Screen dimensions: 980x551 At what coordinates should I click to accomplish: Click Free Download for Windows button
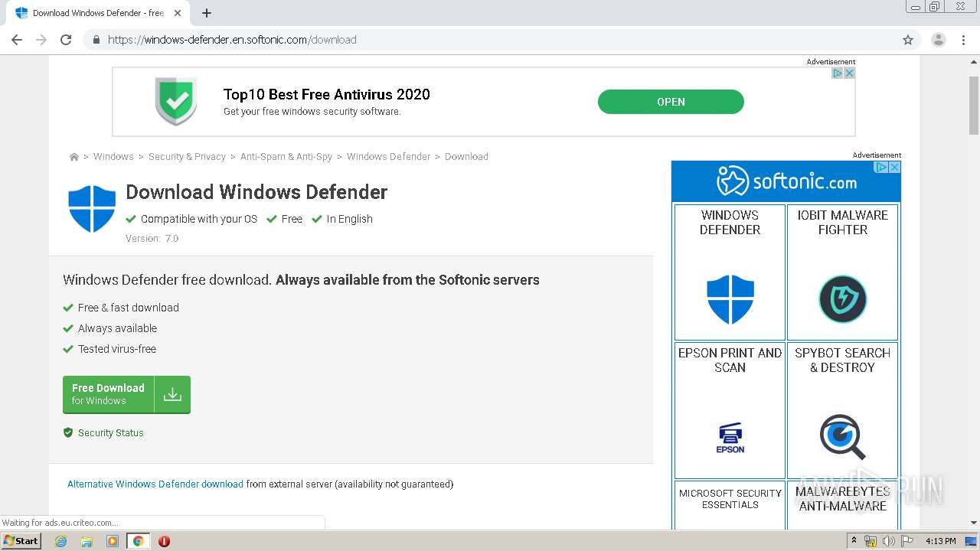[x=126, y=394]
